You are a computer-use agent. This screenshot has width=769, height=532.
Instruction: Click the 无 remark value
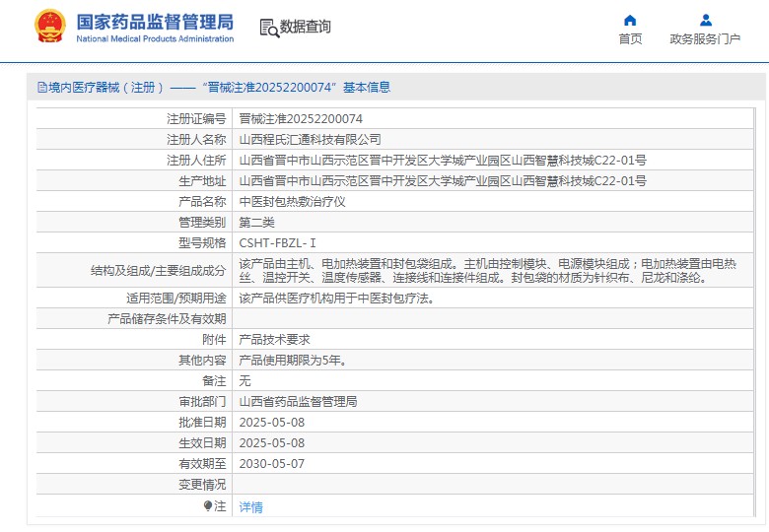tap(245, 380)
